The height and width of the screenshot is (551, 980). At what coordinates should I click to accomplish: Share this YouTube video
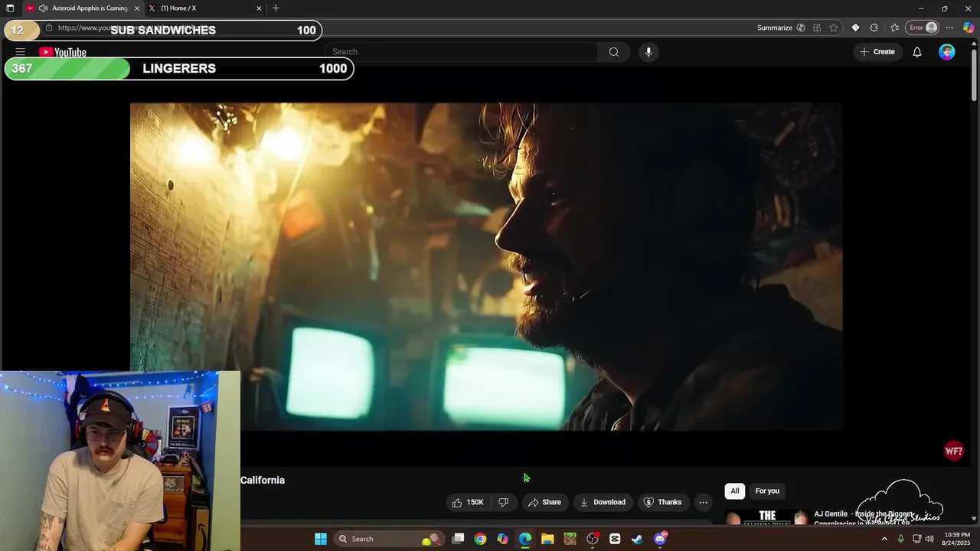(544, 502)
